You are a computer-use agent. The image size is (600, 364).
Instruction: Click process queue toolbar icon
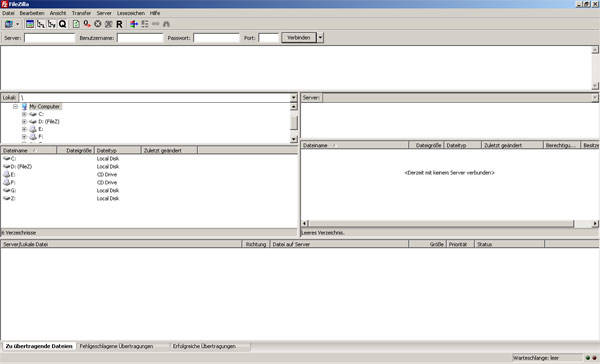(x=87, y=24)
